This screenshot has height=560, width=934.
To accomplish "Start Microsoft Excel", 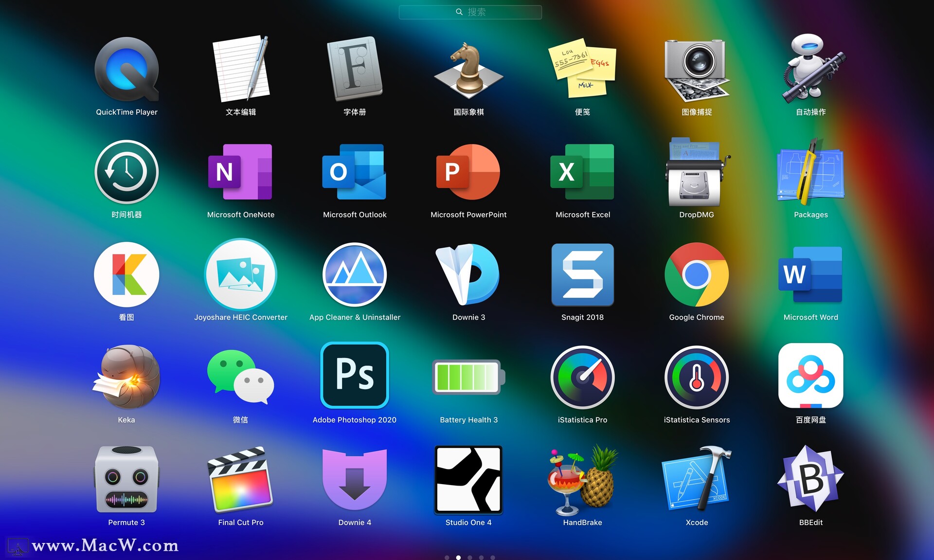I will 582,172.
